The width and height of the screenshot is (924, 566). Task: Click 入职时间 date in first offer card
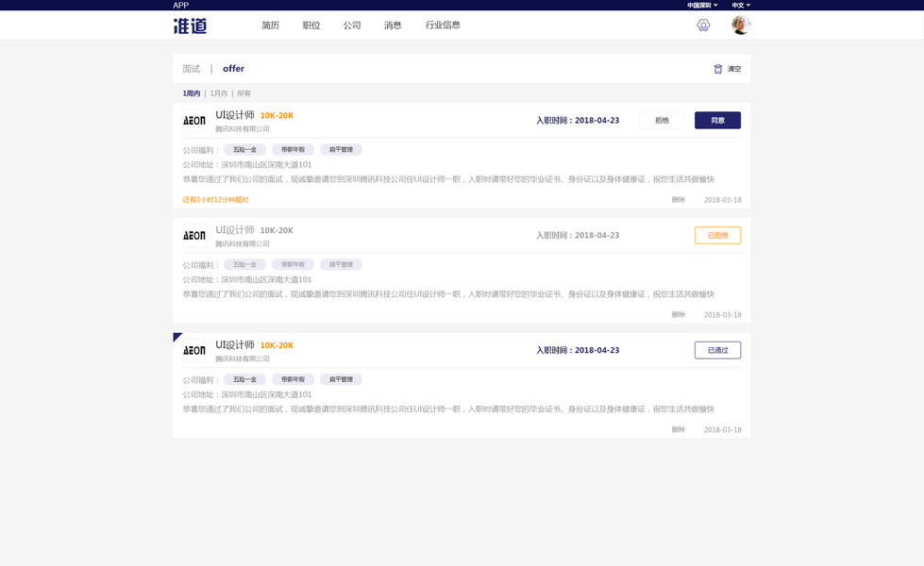coord(578,120)
